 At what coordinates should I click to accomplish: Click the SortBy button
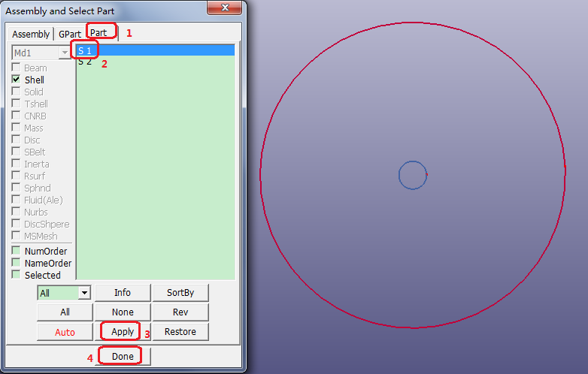[x=180, y=293]
